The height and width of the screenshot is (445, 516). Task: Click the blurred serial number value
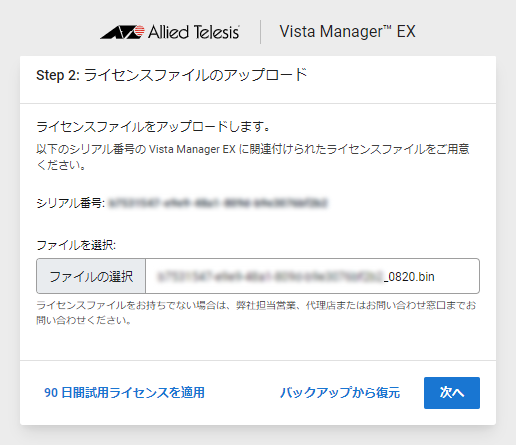point(218,203)
